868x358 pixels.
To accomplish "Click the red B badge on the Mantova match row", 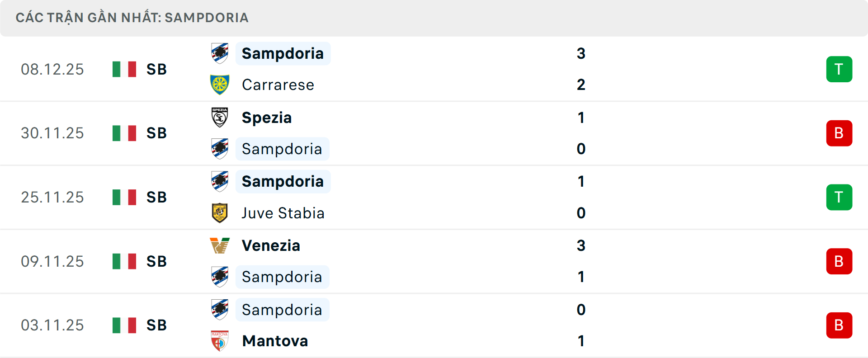I will tap(840, 325).
